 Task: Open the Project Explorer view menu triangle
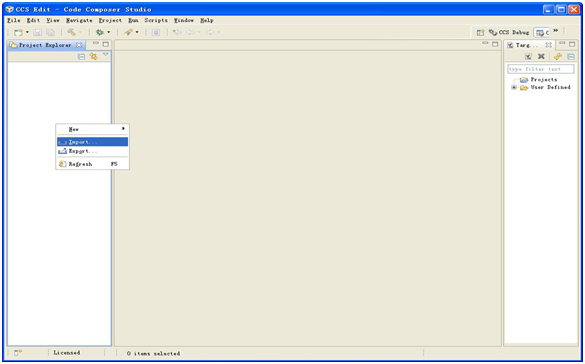coord(106,55)
